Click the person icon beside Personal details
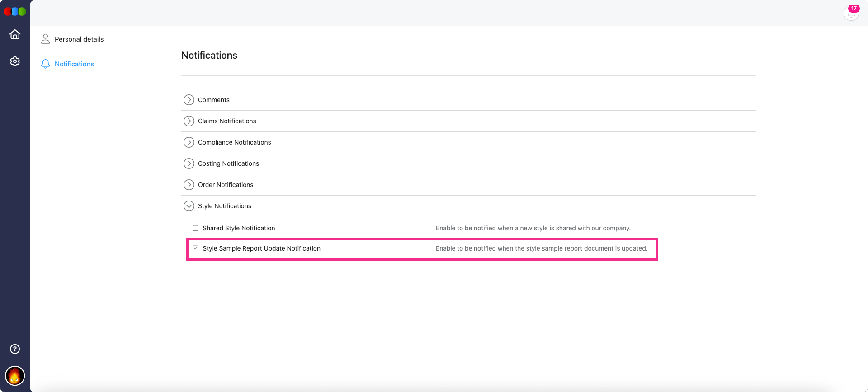The image size is (868, 392). coord(45,39)
